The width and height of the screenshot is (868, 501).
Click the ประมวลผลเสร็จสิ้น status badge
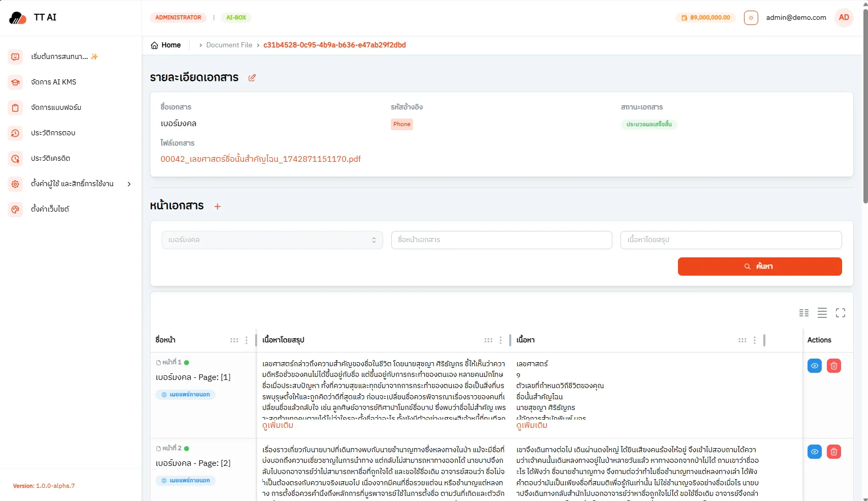click(649, 124)
